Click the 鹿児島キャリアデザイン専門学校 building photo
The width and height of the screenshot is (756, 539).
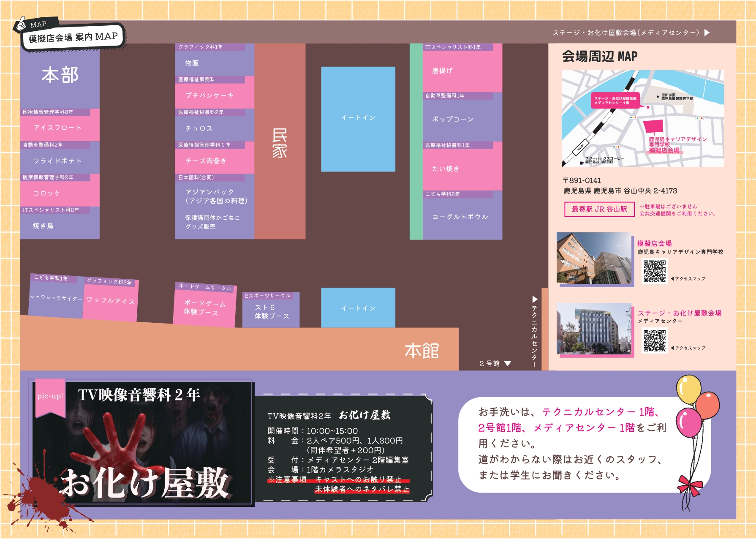tap(595, 259)
